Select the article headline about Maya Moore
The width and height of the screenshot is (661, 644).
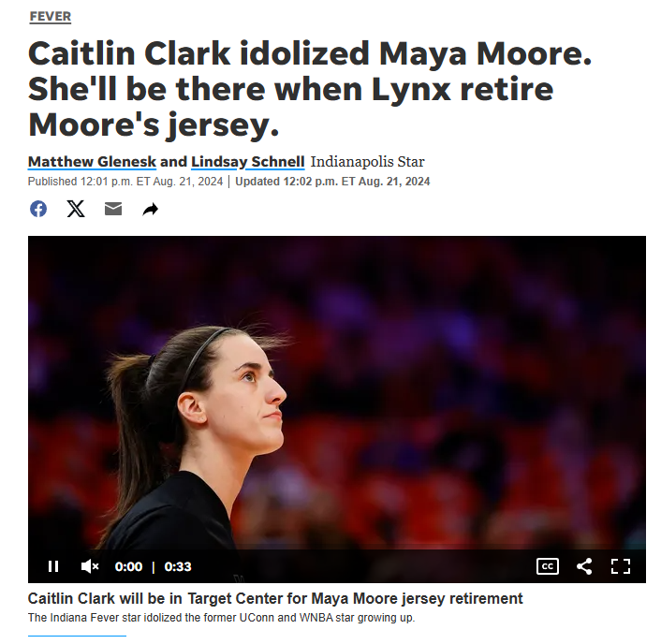(x=310, y=89)
